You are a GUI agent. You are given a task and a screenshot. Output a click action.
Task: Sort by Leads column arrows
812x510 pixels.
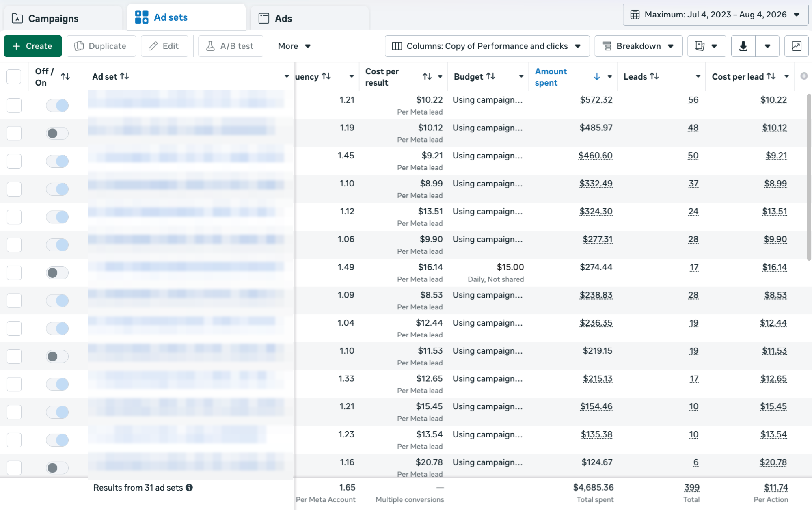654,76
